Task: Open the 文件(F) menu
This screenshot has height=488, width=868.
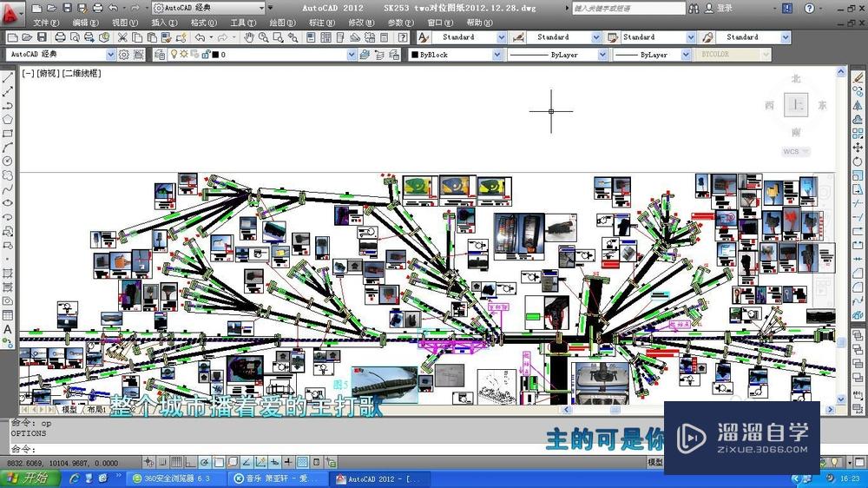Action: 46,23
